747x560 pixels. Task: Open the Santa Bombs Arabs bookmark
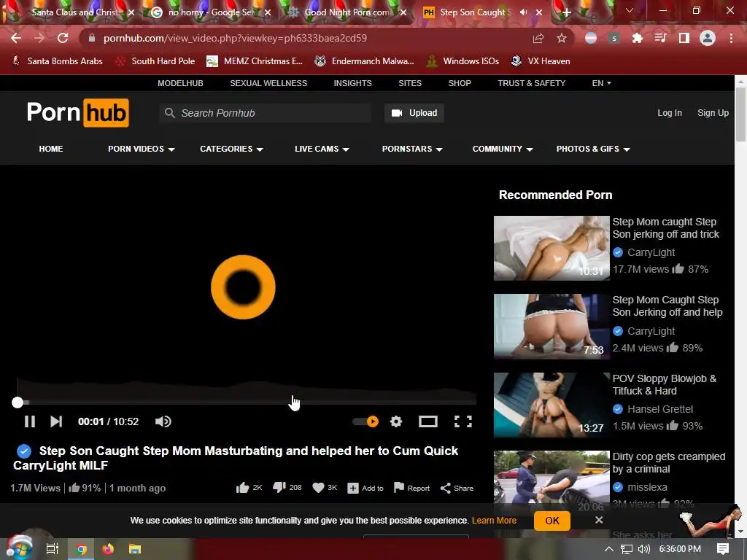tap(57, 61)
